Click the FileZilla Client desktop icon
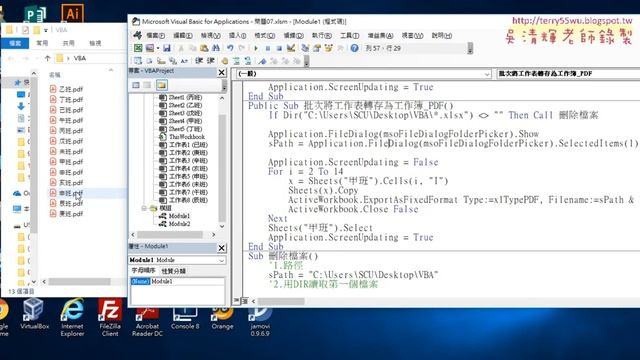The width and height of the screenshot is (640, 360). pyautogui.click(x=110, y=317)
